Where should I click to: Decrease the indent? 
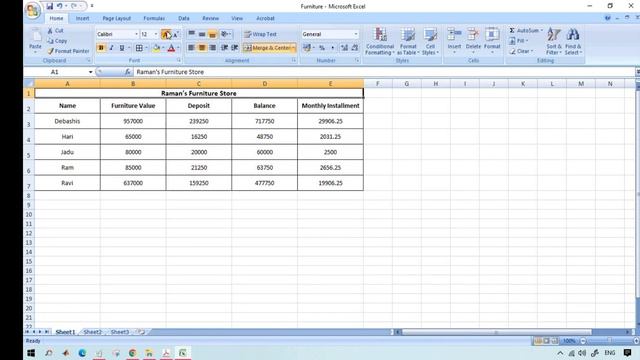[224, 48]
